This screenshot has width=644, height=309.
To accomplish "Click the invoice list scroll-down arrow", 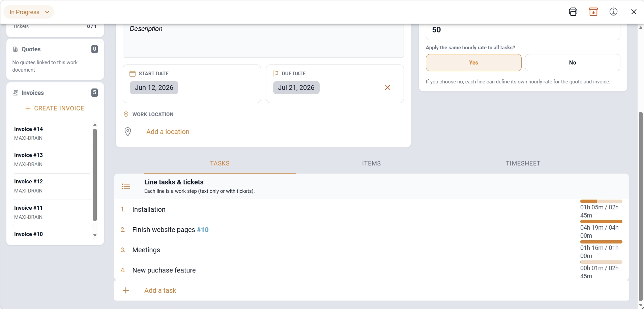I will 95,235.
